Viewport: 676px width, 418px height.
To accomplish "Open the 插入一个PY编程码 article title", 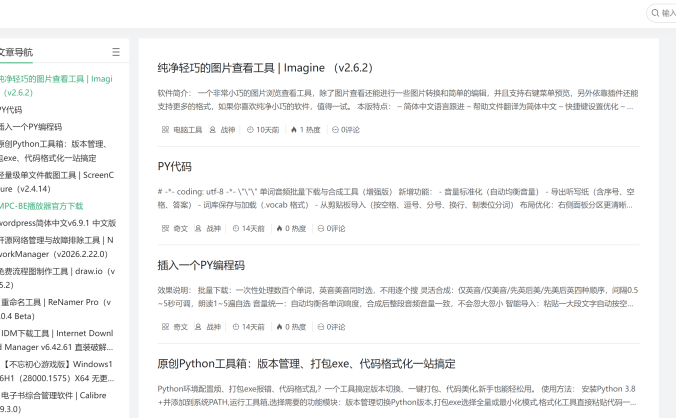I will (x=201, y=265).
